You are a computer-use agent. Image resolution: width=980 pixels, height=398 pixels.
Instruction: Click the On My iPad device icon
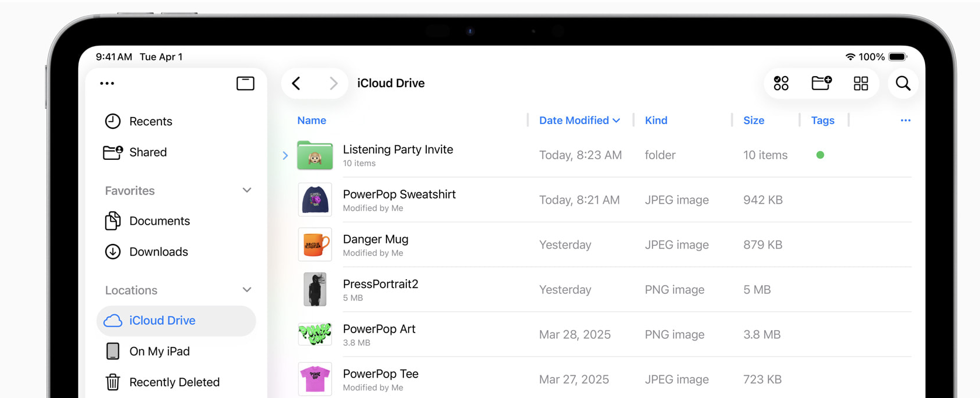pyautogui.click(x=113, y=351)
